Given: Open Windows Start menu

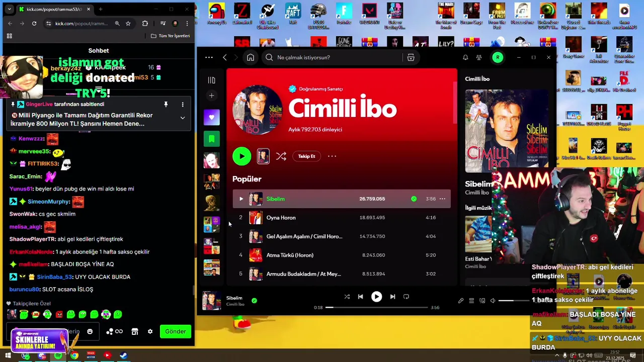Looking at the screenshot, I should (x=8, y=355).
